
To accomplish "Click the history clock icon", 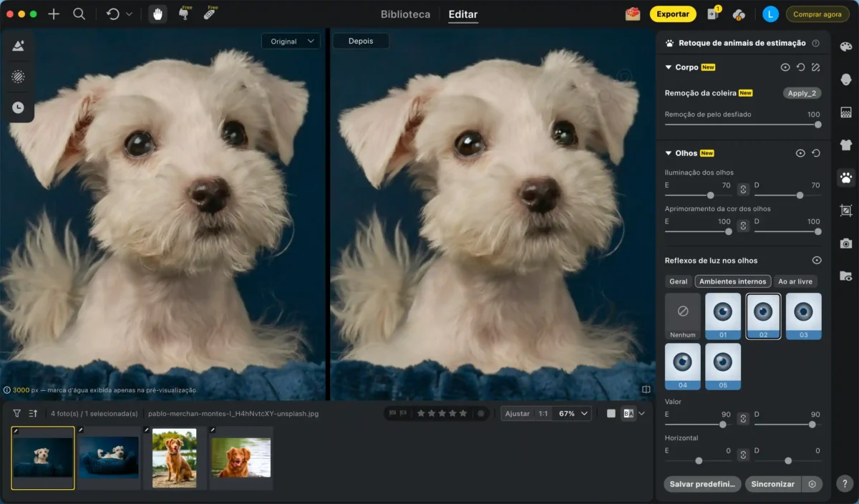I will click(18, 107).
